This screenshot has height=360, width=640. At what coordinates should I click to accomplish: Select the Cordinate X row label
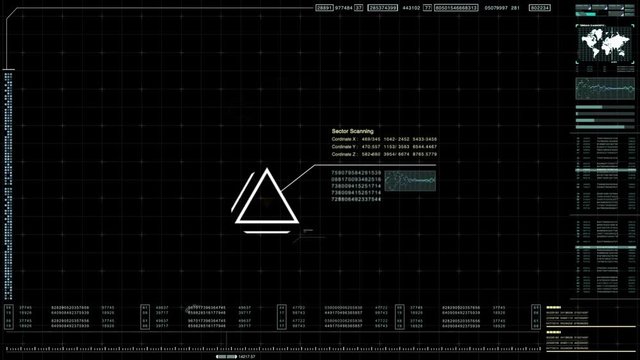pos(344,139)
